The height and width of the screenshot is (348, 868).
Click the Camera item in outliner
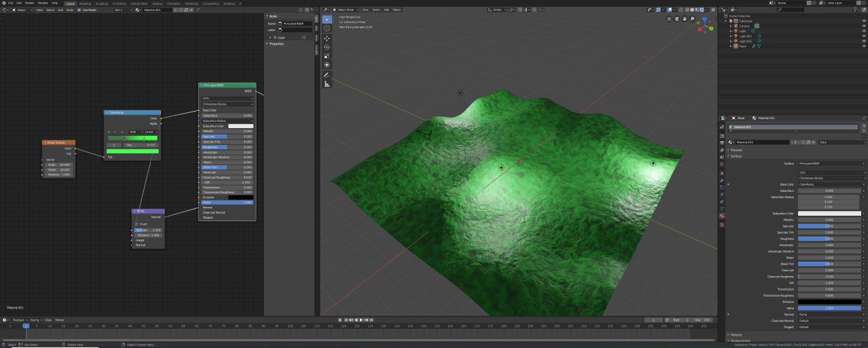[x=744, y=26]
